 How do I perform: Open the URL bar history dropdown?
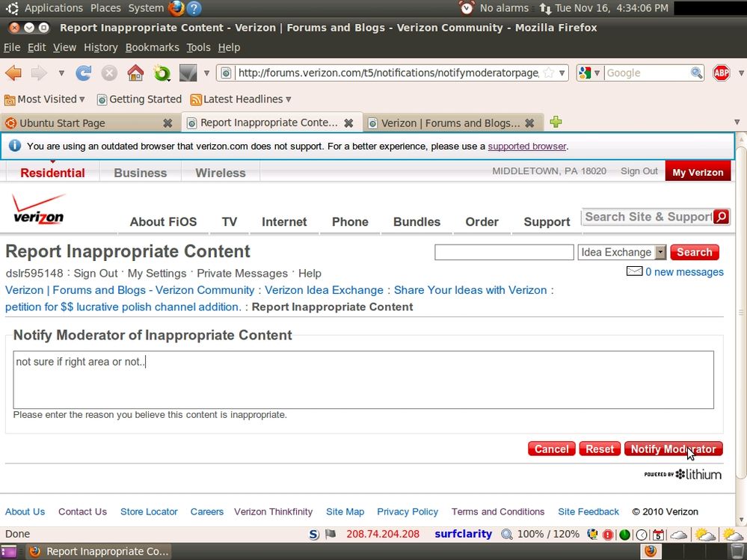pyautogui.click(x=562, y=73)
